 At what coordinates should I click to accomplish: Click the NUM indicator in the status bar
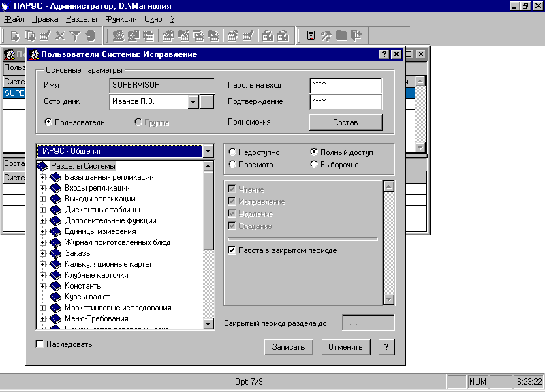pyautogui.click(x=478, y=382)
